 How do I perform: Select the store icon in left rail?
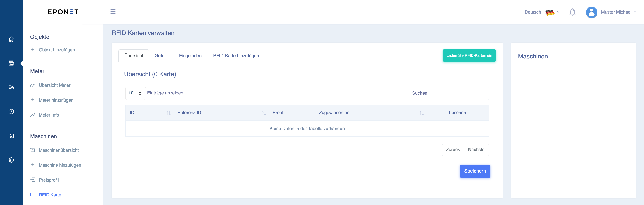(x=11, y=63)
